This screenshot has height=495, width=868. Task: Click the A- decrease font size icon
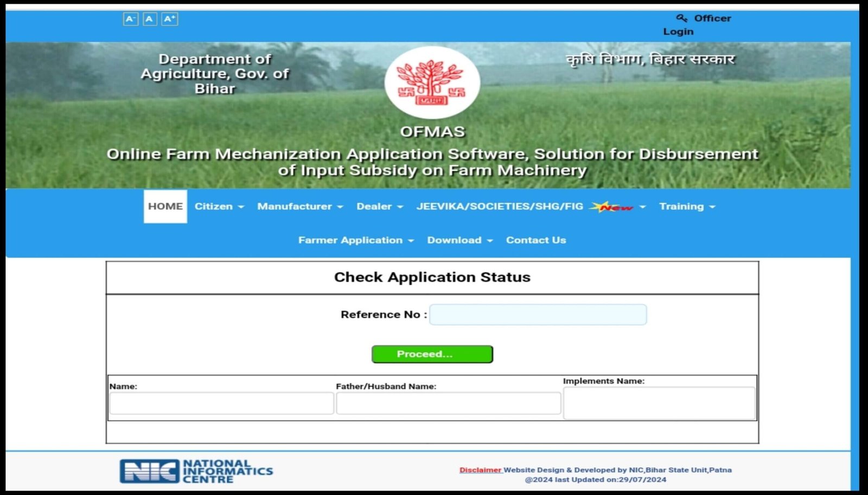[130, 18]
